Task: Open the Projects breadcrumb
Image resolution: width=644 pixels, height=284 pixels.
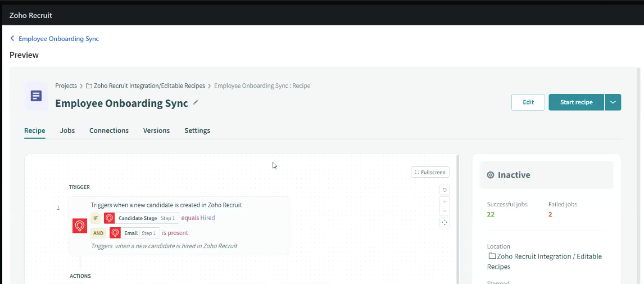Action: coord(66,86)
